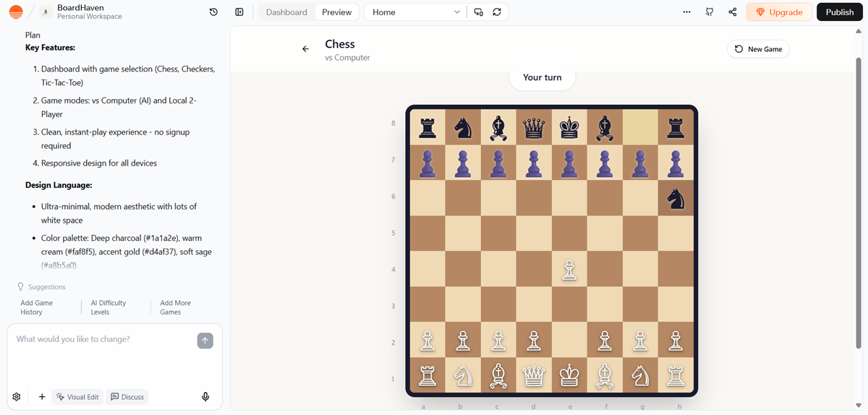
Task: Switch to the Preview tab
Action: [x=336, y=12]
